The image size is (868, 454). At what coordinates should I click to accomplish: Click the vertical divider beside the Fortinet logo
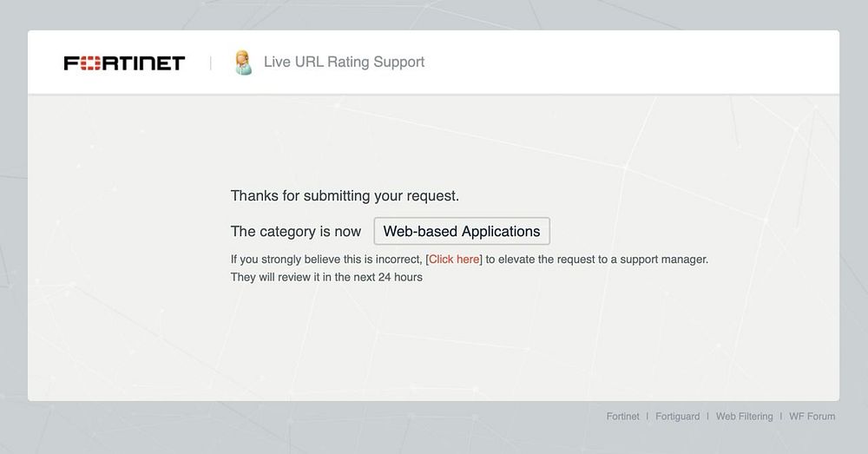tap(211, 63)
